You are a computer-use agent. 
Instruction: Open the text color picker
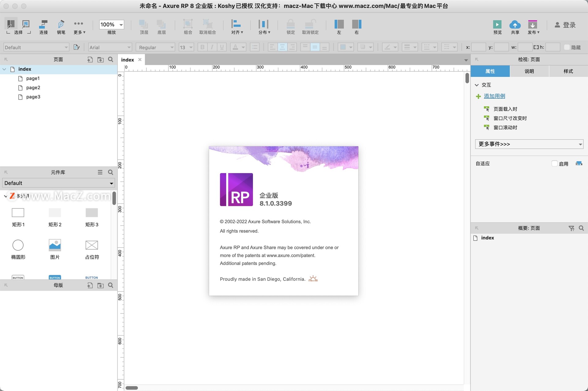238,47
